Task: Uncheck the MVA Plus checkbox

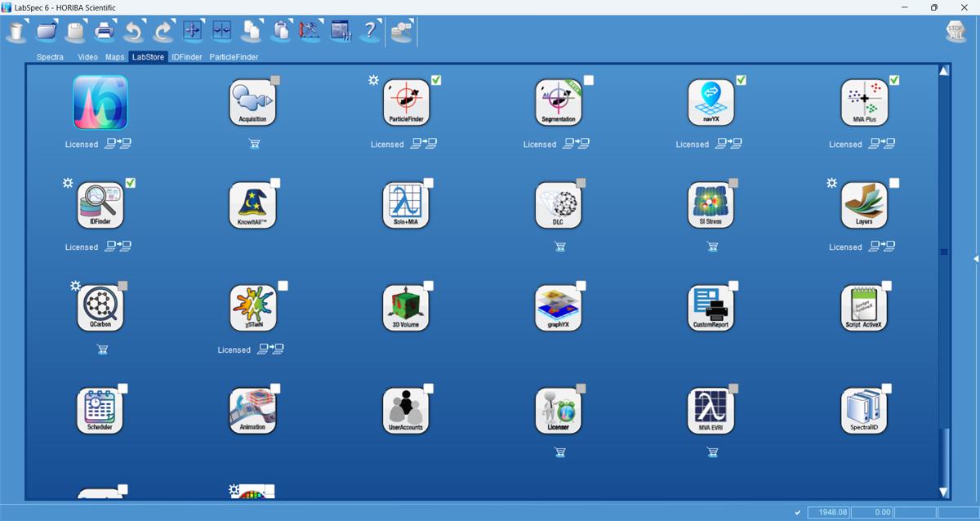Action: click(x=894, y=80)
